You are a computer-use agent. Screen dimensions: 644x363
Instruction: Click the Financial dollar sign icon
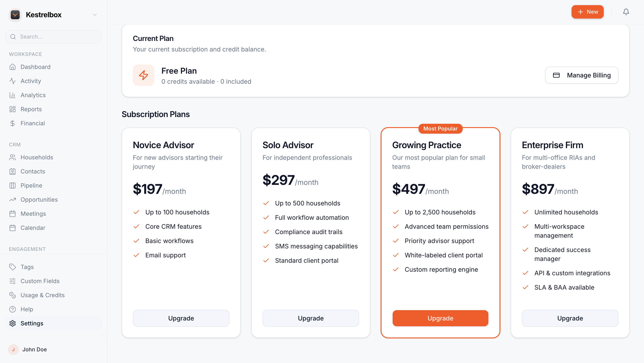13,123
